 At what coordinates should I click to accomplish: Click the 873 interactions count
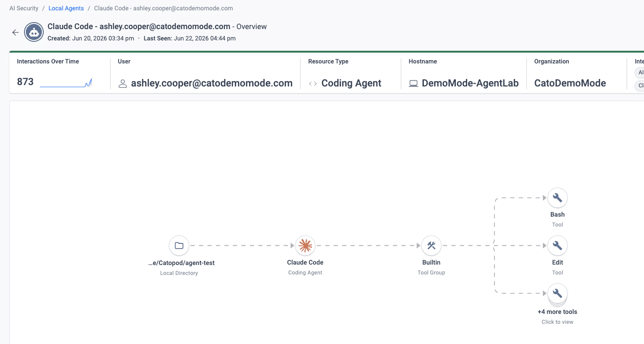pyautogui.click(x=25, y=82)
